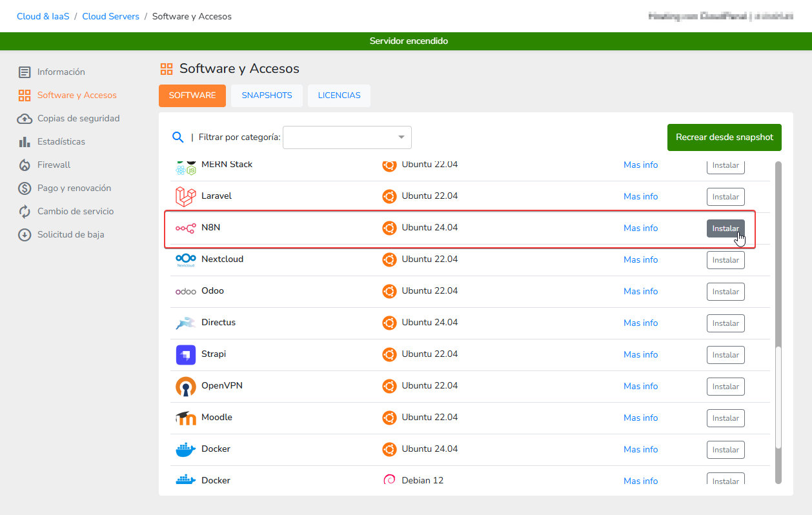Click Instalar for OpenVPN
The width and height of the screenshot is (812, 515).
click(x=726, y=387)
